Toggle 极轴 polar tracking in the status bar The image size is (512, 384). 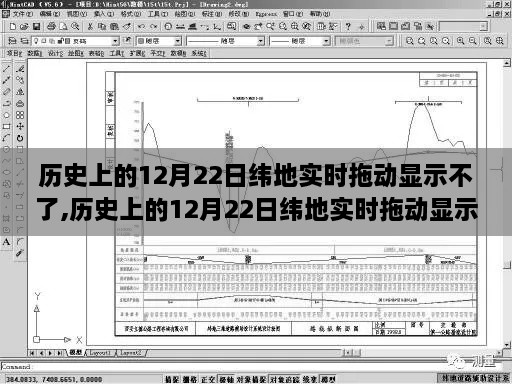(x=227, y=379)
